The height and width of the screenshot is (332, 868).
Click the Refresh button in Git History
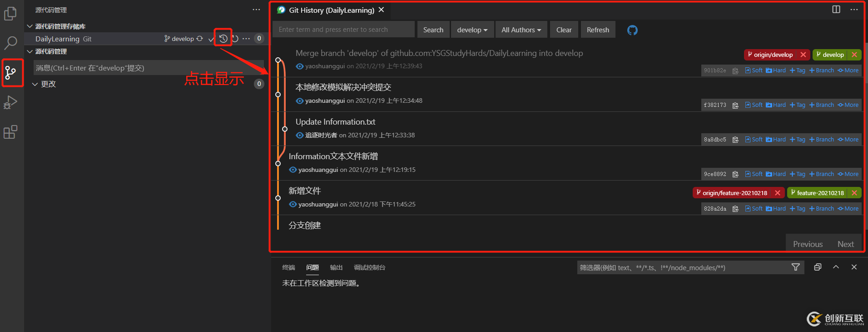pyautogui.click(x=598, y=30)
